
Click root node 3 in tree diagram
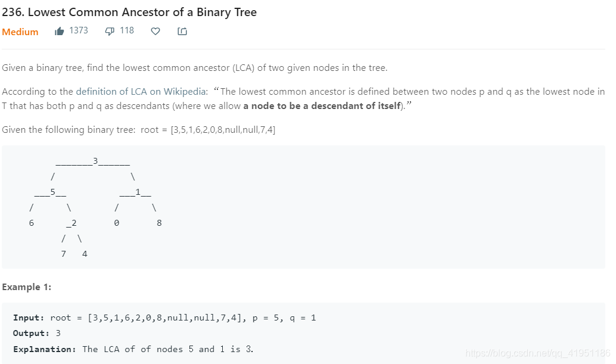point(95,161)
